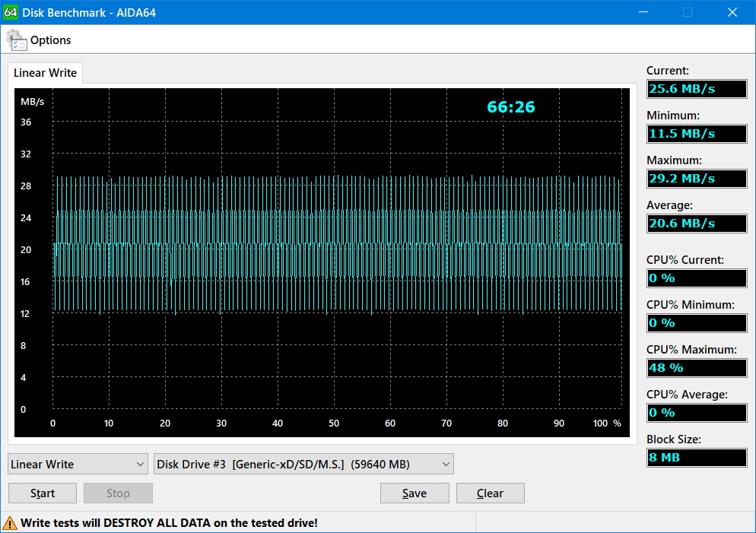Viewport: 756px width, 533px height.
Task: Click the CPU% Current value field
Action: [697, 278]
